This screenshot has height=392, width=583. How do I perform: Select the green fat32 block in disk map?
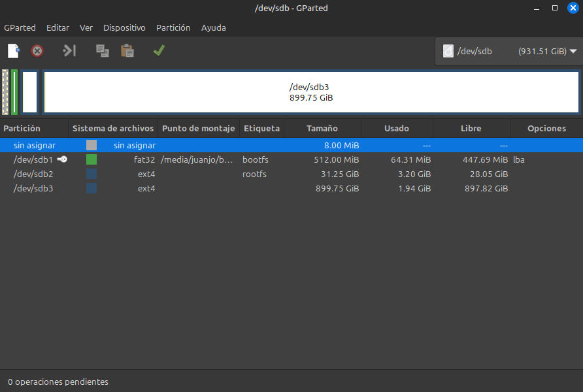pos(14,92)
